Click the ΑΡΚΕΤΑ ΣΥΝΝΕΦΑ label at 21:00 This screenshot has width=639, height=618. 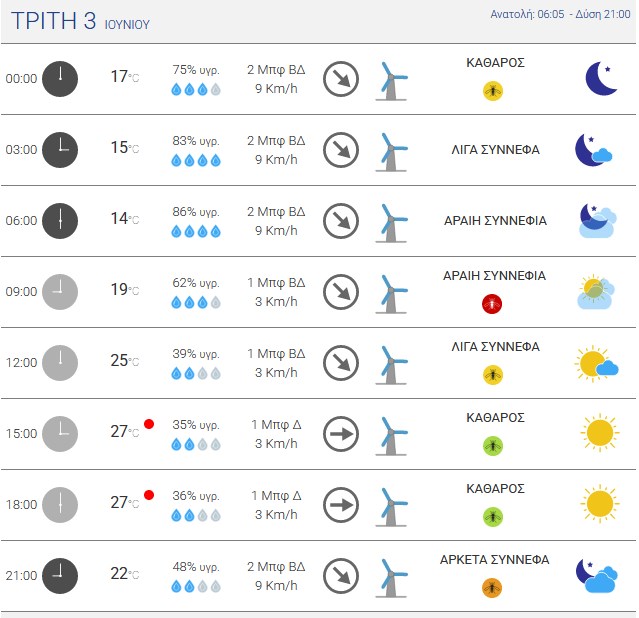point(495,560)
